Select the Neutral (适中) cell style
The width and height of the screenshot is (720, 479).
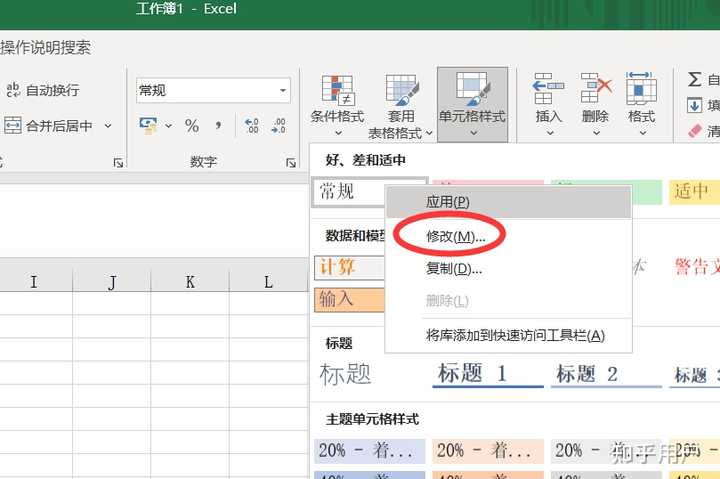[694, 192]
